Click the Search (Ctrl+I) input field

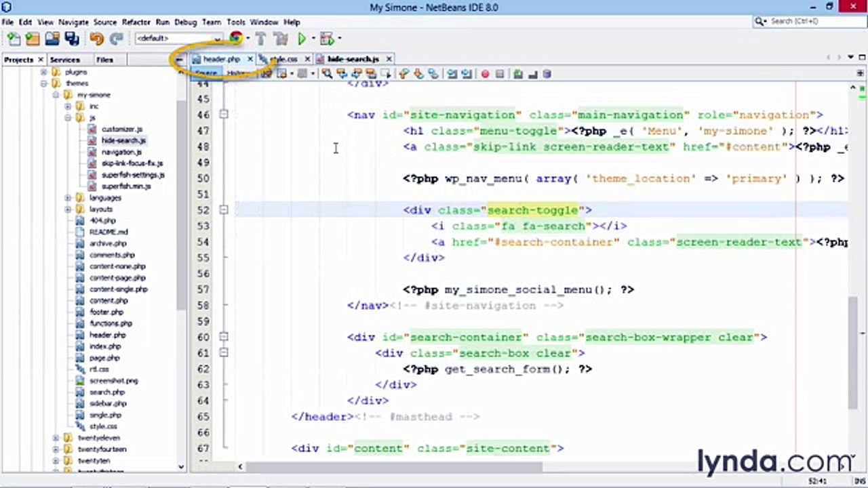click(808, 22)
